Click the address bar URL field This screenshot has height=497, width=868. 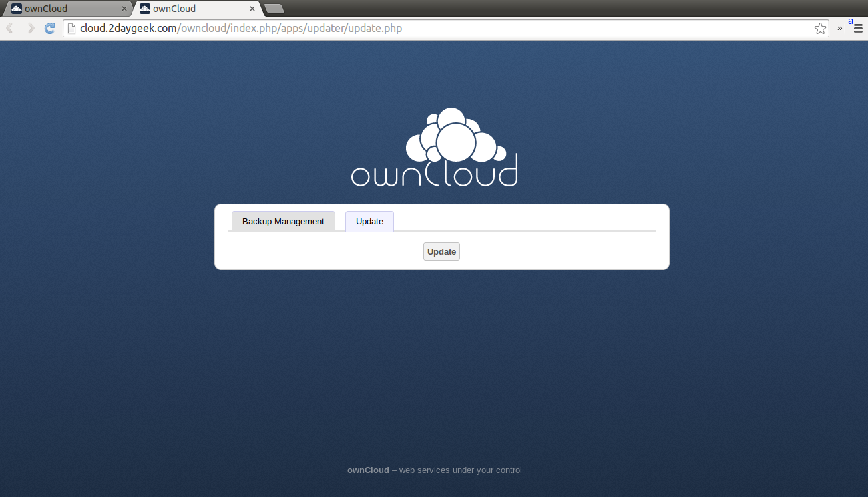pos(446,28)
